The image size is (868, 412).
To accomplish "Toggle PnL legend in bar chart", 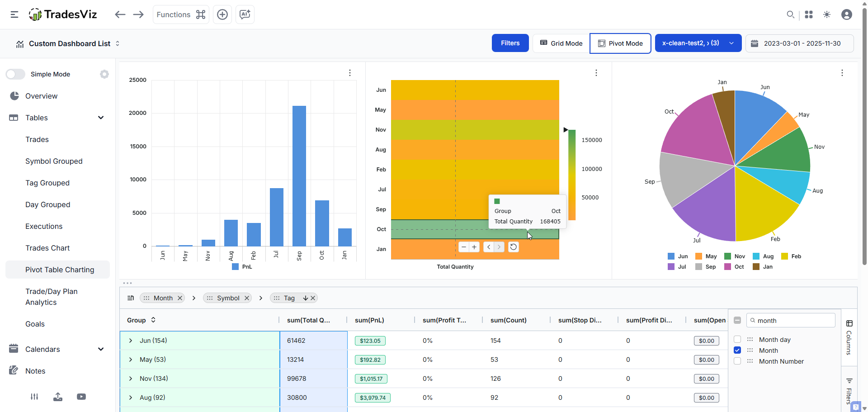I will click(x=242, y=267).
